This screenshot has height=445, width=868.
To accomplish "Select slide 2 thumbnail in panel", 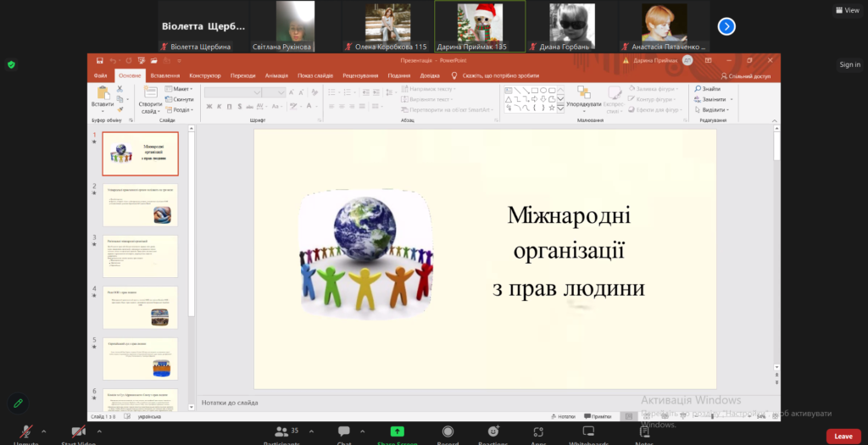I will [x=141, y=205].
